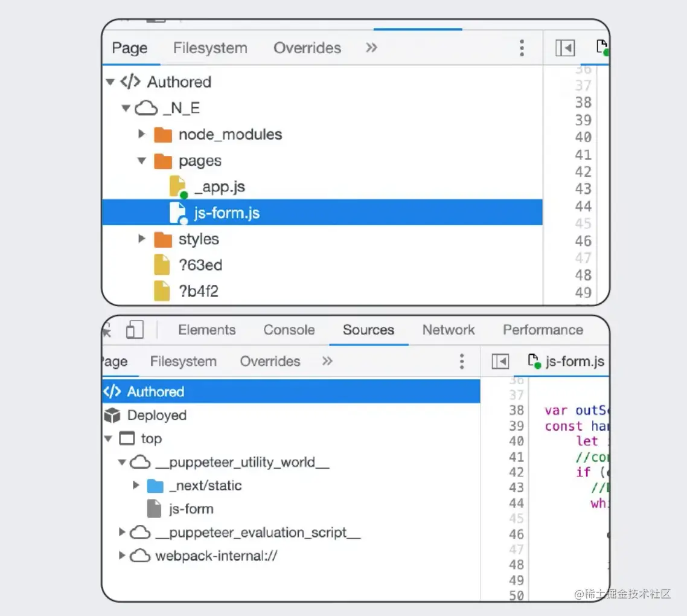This screenshot has height=616, width=687.
Task: Click the gray js-form file icon
Action: tap(154, 509)
